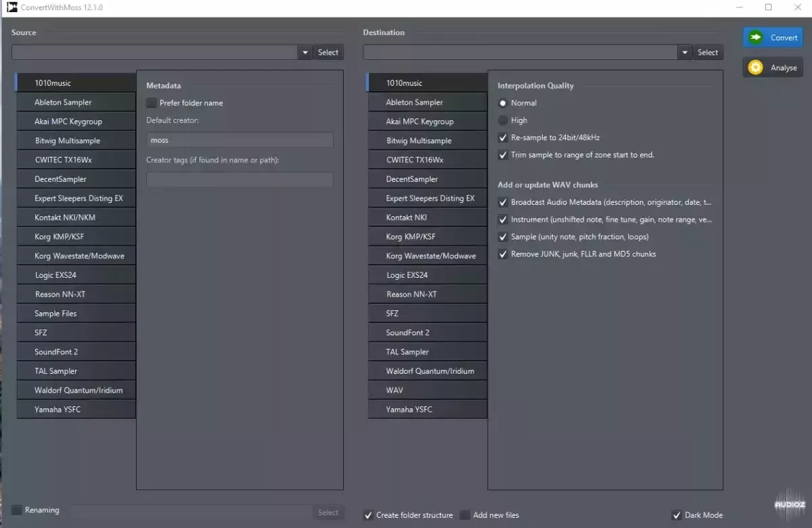The image size is (812, 528).
Task: Select Logic EXS24 destination tab
Action: (x=428, y=275)
